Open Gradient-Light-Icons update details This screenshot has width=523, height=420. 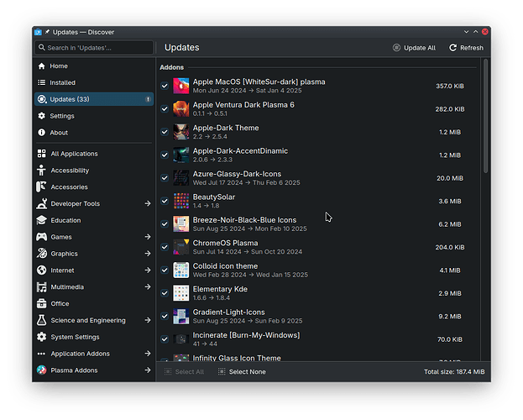(318, 316)
